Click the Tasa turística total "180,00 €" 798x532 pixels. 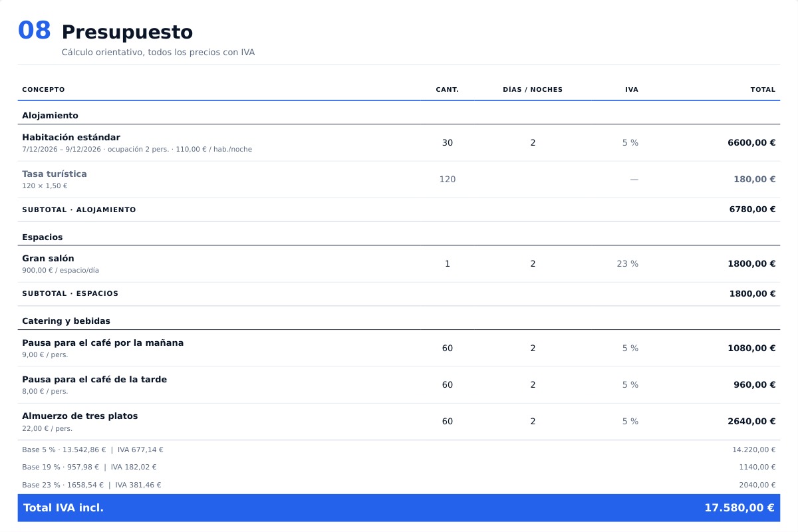755,180
